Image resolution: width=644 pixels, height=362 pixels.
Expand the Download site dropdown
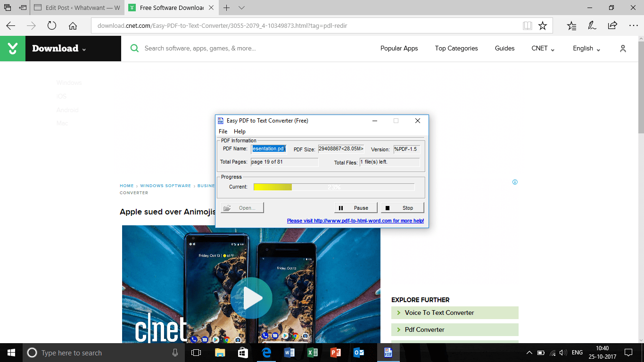coord(84,49)
